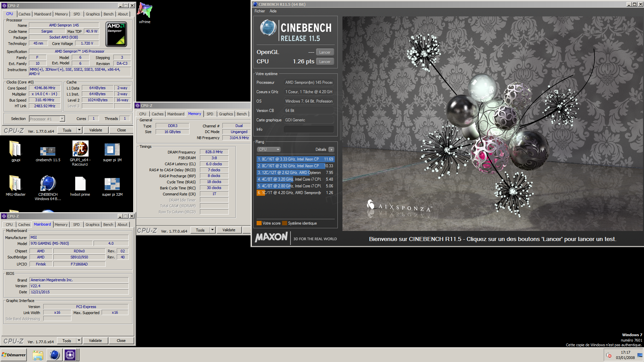Click the AMD Sempron processor logo
Viewport: 644px width, 362px height.
pos(116,34)
